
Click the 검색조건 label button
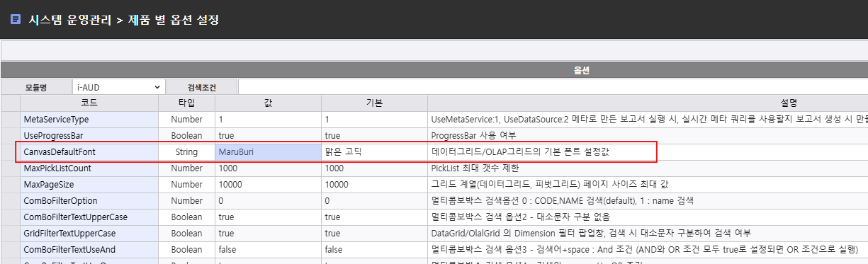[x=202, y=87]
